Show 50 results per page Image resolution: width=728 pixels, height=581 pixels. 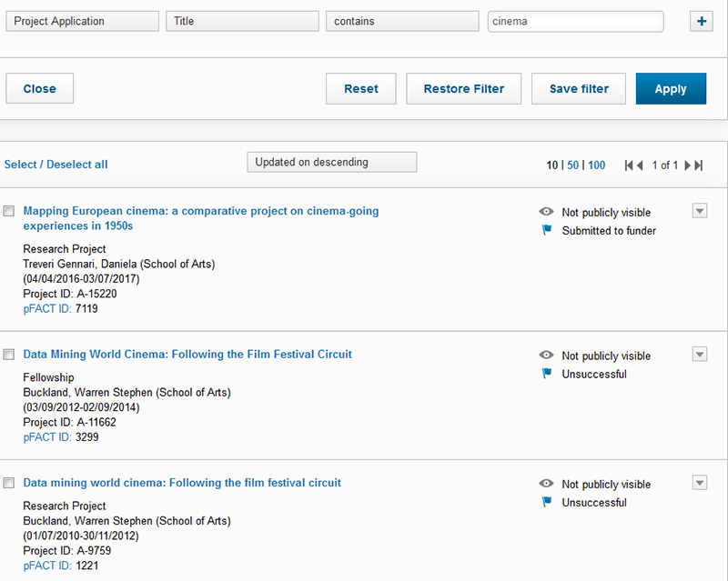(x=573, y=165)
